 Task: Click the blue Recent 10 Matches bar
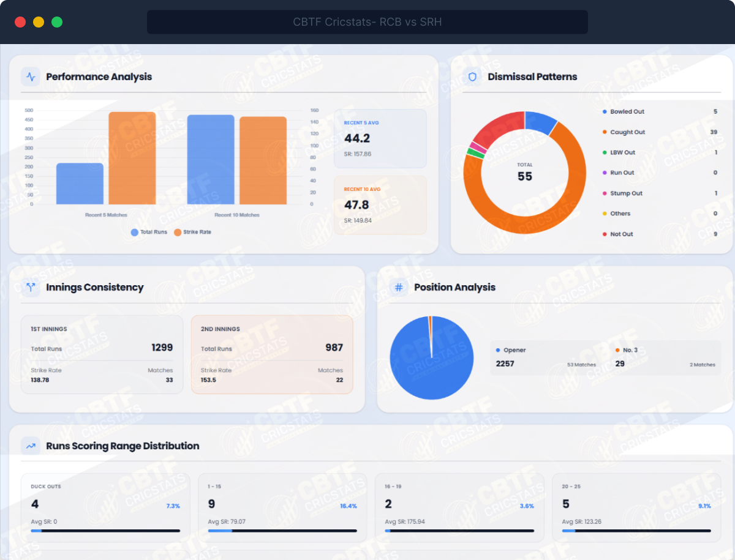(211, 160)
